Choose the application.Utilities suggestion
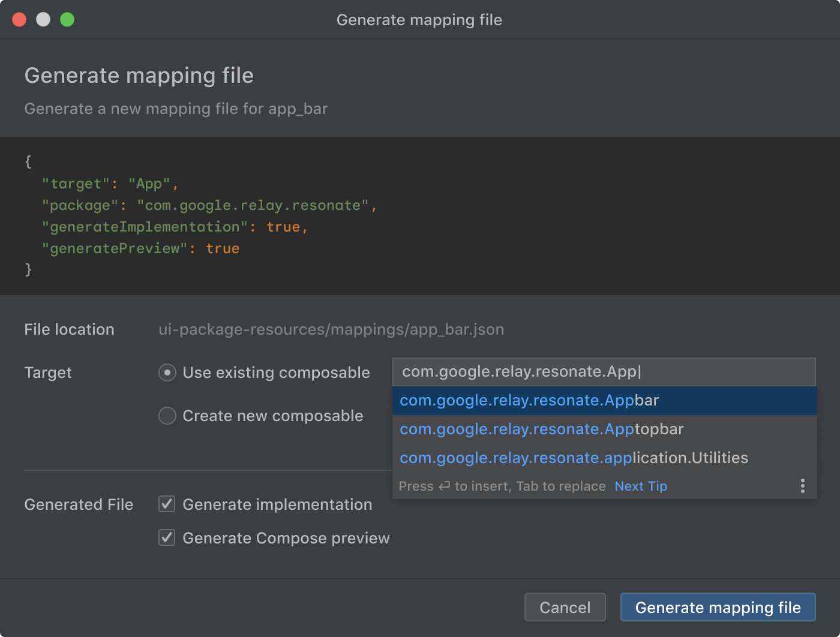 (605, 458)
